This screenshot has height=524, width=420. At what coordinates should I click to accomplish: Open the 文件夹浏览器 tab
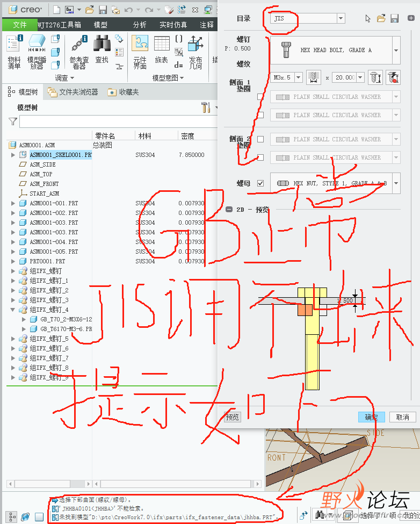point(73,92)
